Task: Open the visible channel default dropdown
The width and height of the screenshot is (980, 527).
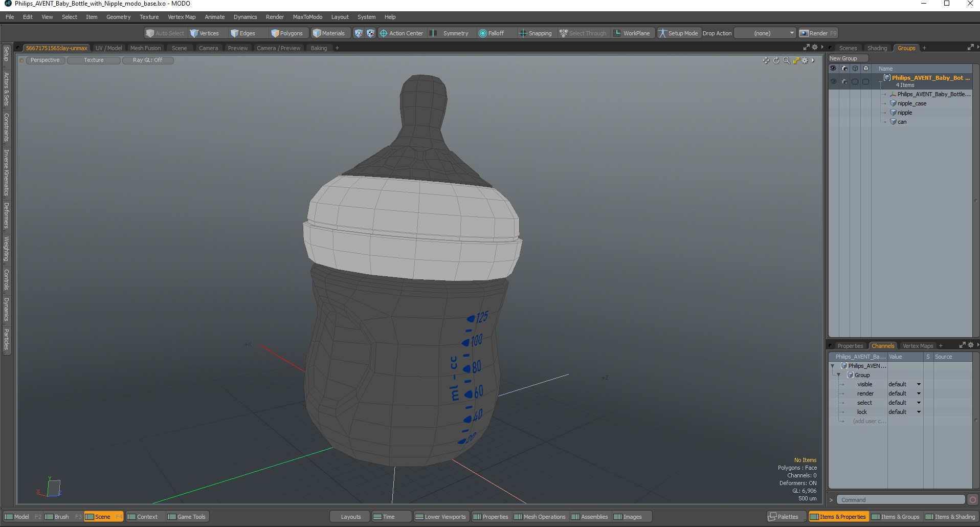Action: coord(904,384)
